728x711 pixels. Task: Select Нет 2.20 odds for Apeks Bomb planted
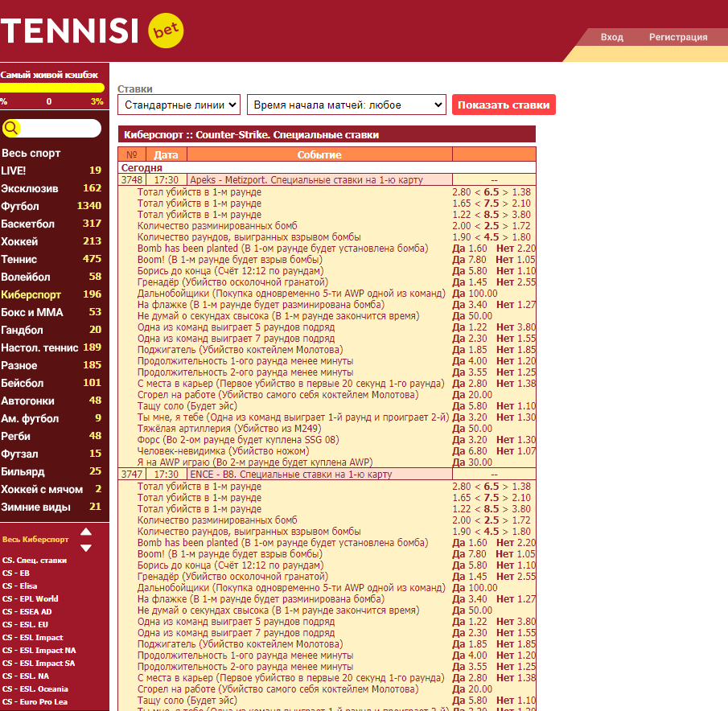tap(516, 249)
